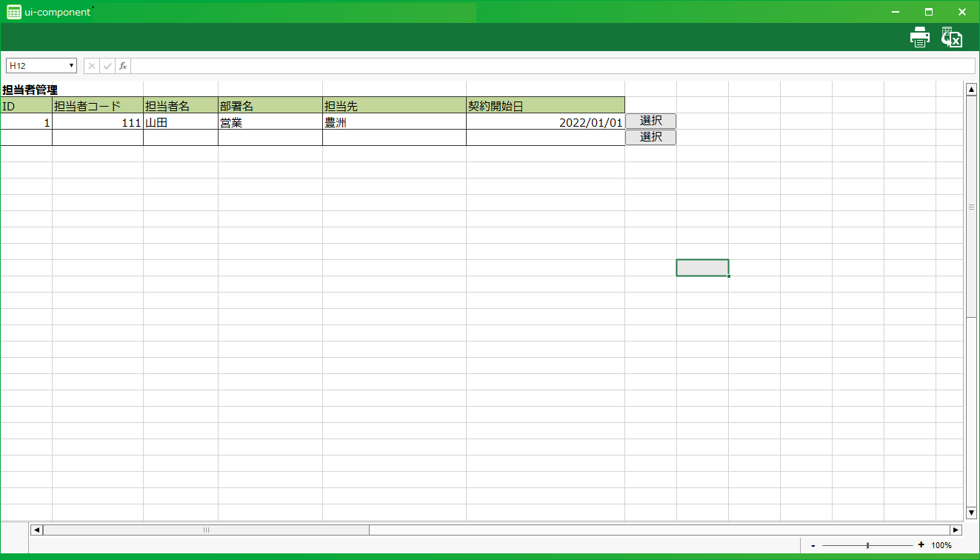
Task: Click the vertical scrollbar up arrow
Action: (971, 89)
